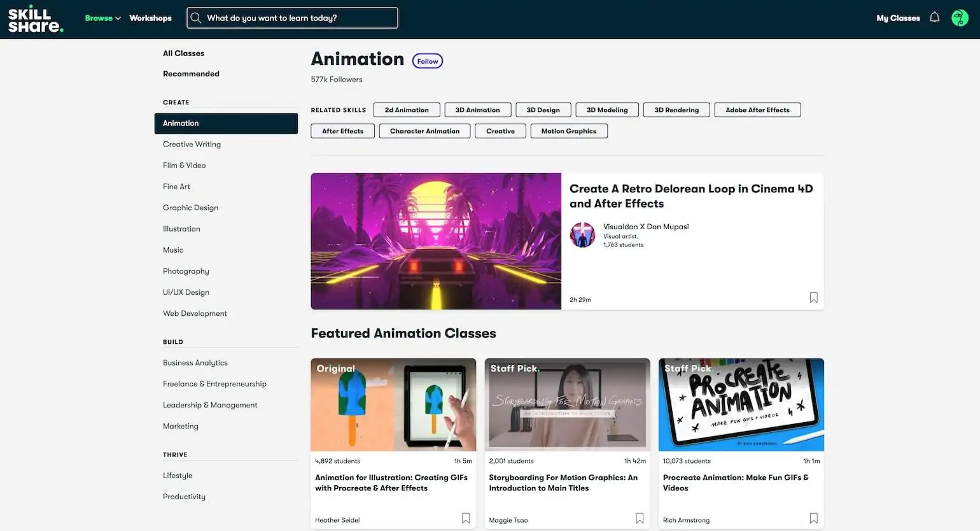980x531 pixels.
Task: Click the search magnifier icon
Action: (196, 18)
